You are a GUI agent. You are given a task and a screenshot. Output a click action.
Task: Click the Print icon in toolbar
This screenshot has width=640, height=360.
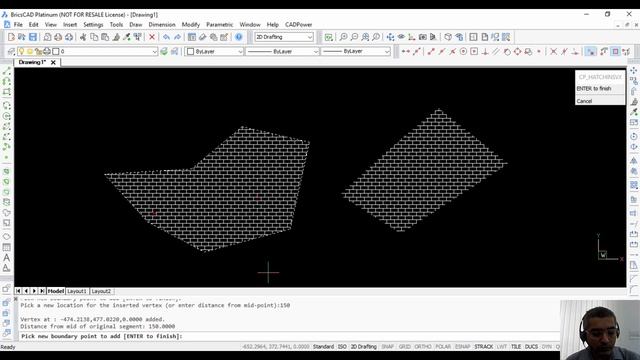(x=58, y=37)
